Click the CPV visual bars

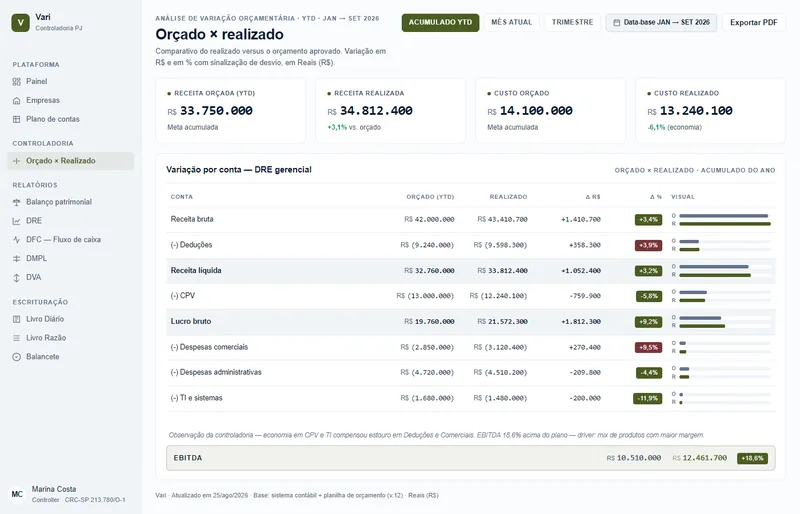721,296
